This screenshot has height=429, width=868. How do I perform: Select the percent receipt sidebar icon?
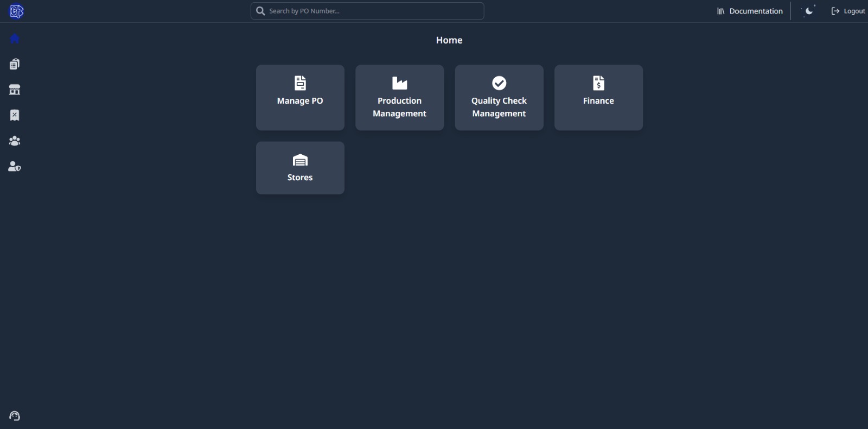click(15, 115)
